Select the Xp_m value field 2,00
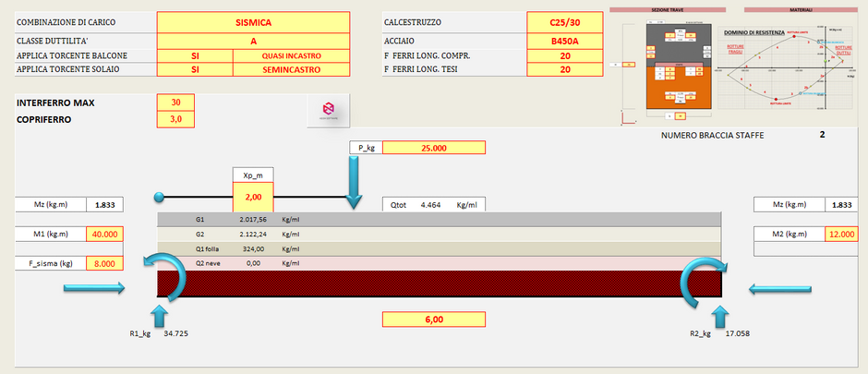 (252, 197)
